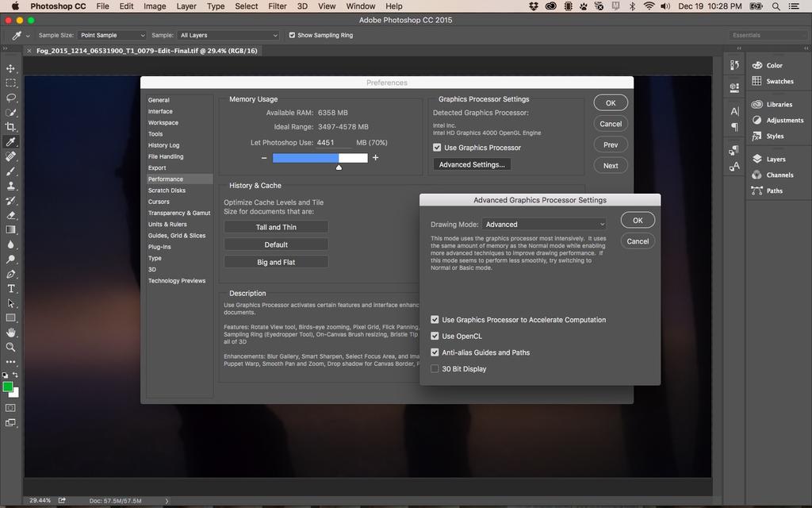Toggle Anti-alias Guides and Paths

pos(435,352)
